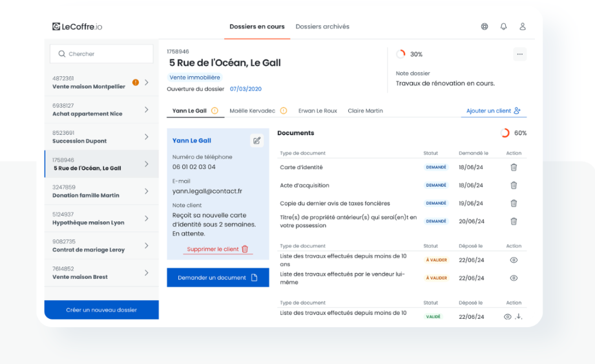Expand Hypothèque maison Lyon chevron
Viewport: 595px width, 364px height.
click(x=147, y=218)
